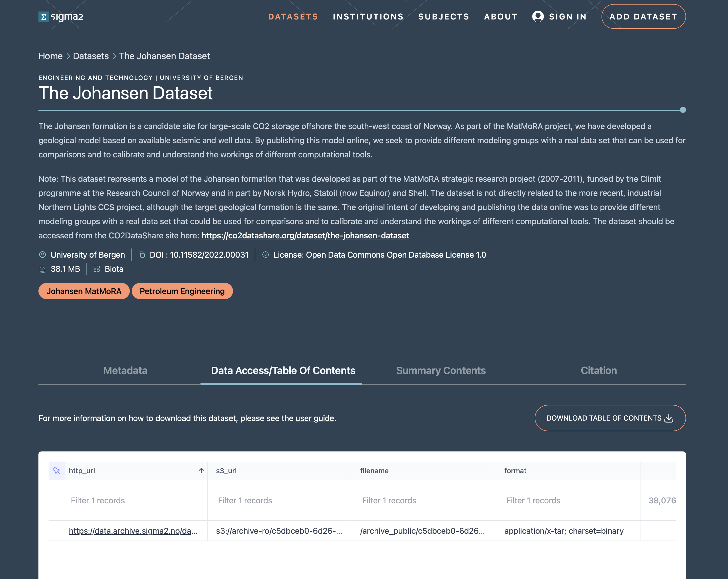The width and height of the screenshot is (728, 579).
Task: Click the copy icon next to the DOI
Action: [141, 255]
